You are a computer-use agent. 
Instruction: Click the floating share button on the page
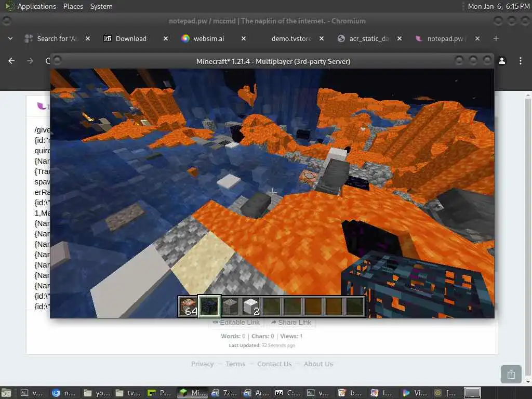tap(511, 374)
